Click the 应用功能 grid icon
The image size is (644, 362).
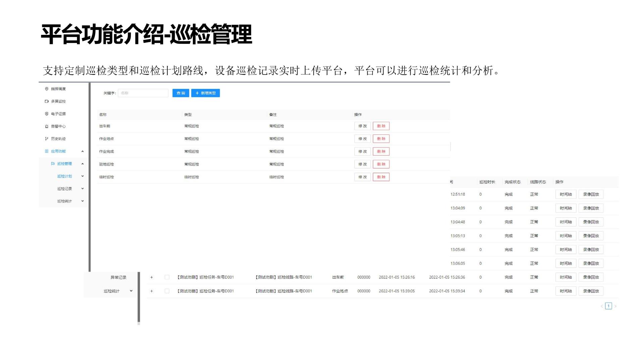tap(46, 151)
